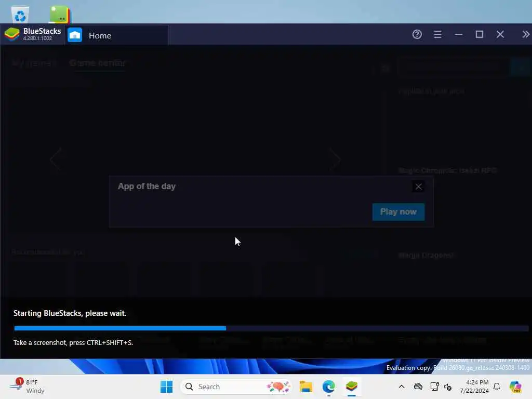Click the network display tray icon

(x=434, y=387)
